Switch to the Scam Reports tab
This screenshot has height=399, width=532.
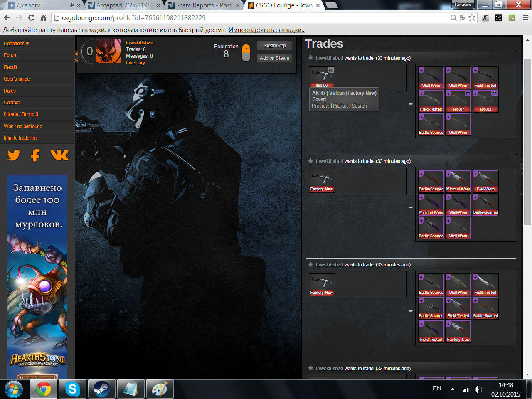click(x=203, y=5)
